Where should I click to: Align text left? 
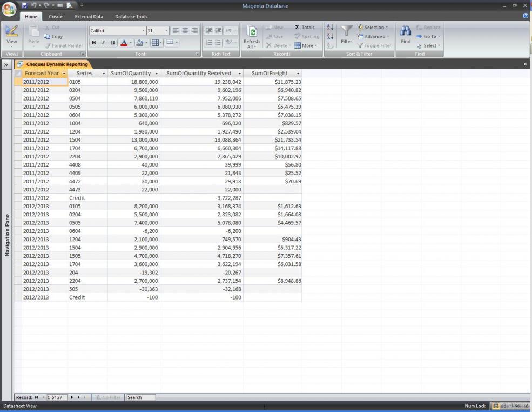[x=176, y=31]
